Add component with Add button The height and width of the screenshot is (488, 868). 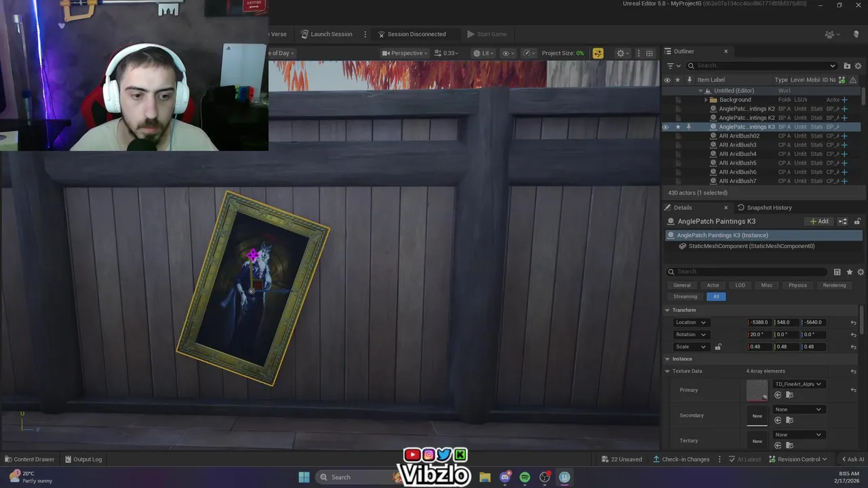[x=819, y=222]
